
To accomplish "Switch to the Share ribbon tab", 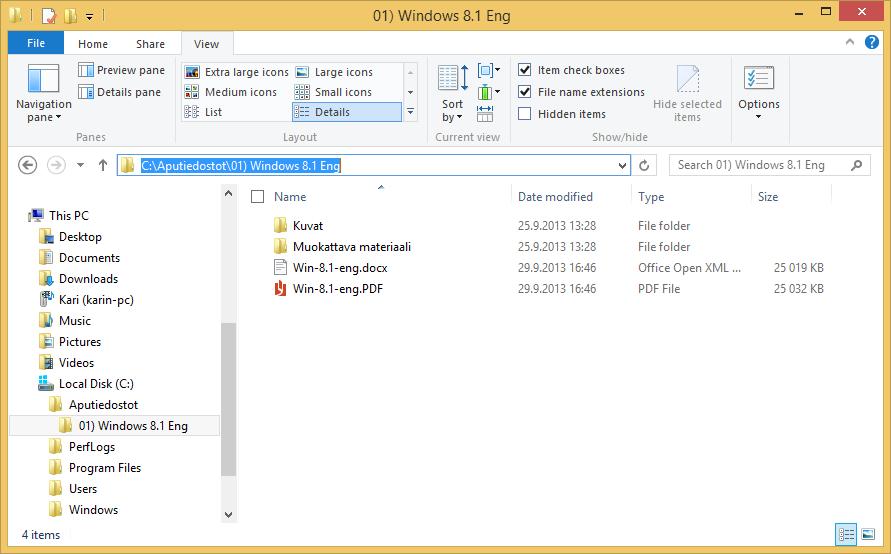I will click(x=150, y=44).
